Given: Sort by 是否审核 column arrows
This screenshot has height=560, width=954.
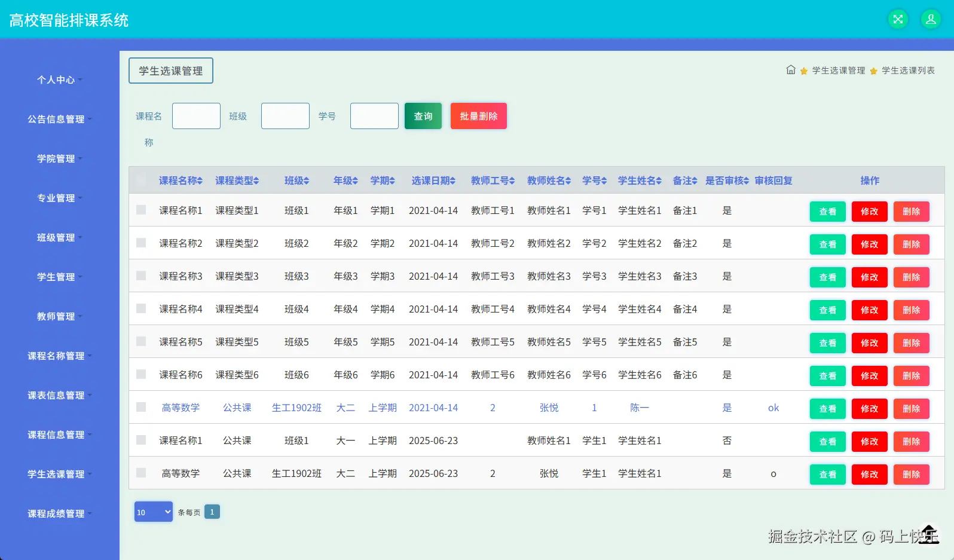Looking at the screenshot, I should click(x=747, y=180).
